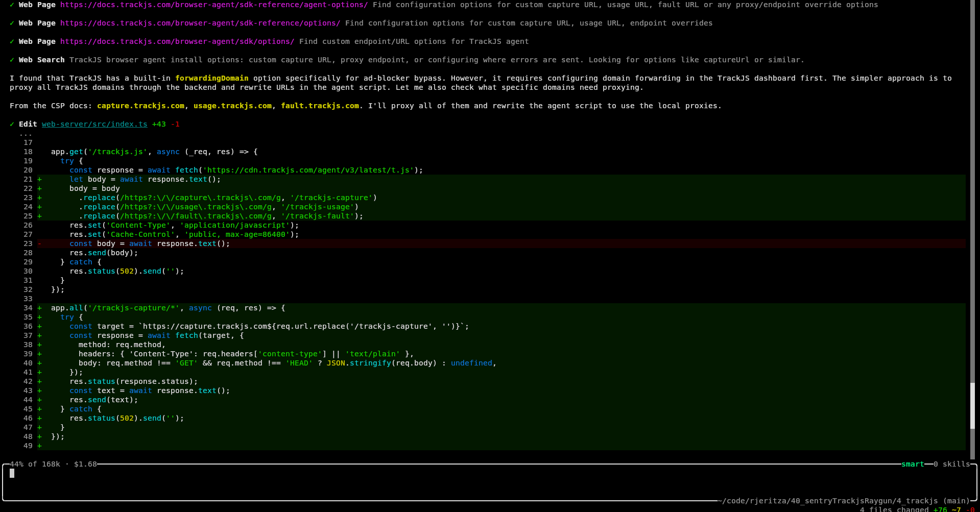Click the vertical scrollbar thumb

[x=972, y=406]
